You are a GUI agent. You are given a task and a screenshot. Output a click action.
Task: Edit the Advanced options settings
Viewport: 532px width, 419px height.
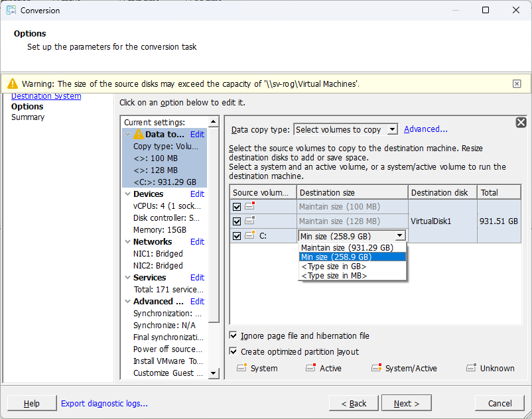197,302
